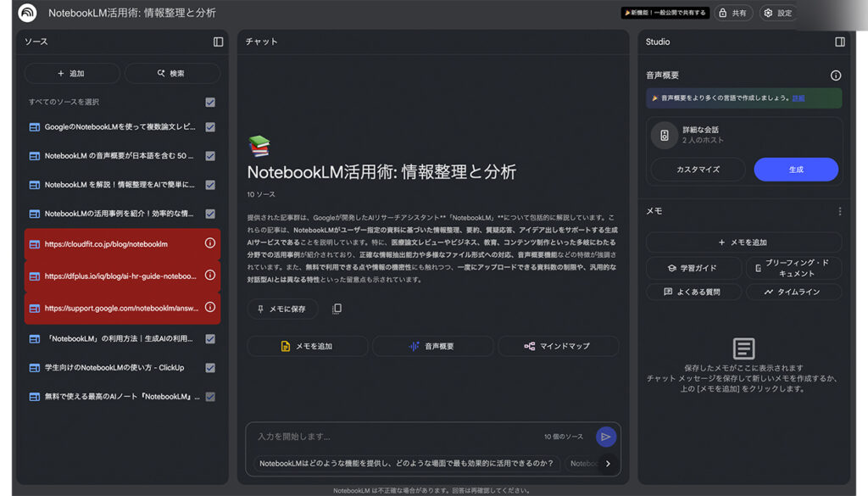
Task: Click notebook title in top bar
Action: click(131, 13)
